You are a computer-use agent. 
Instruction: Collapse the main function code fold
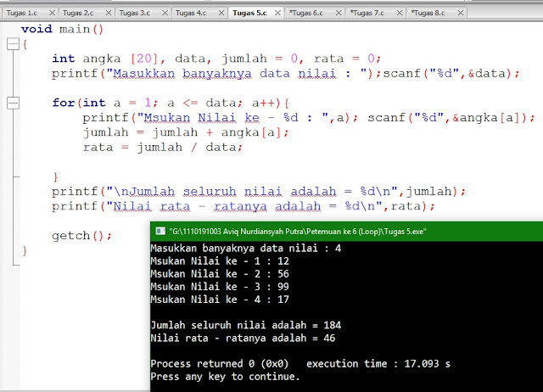point(14,44)
